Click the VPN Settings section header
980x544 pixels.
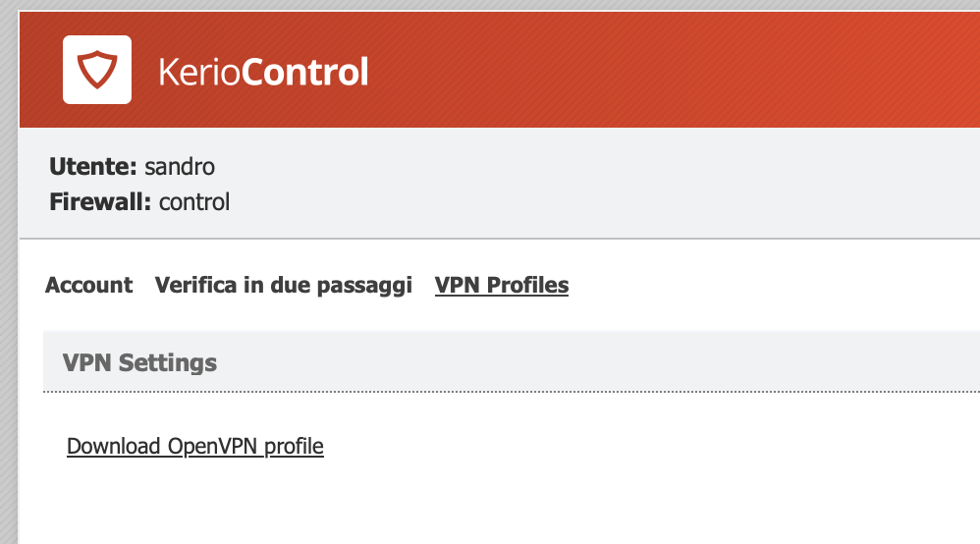tap(139, 362)
